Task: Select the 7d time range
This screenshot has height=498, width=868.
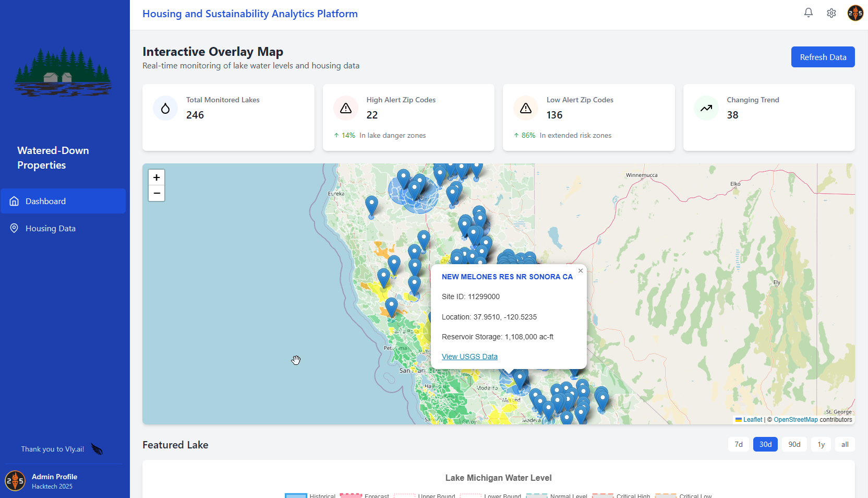Action: [x=739, y=444]
